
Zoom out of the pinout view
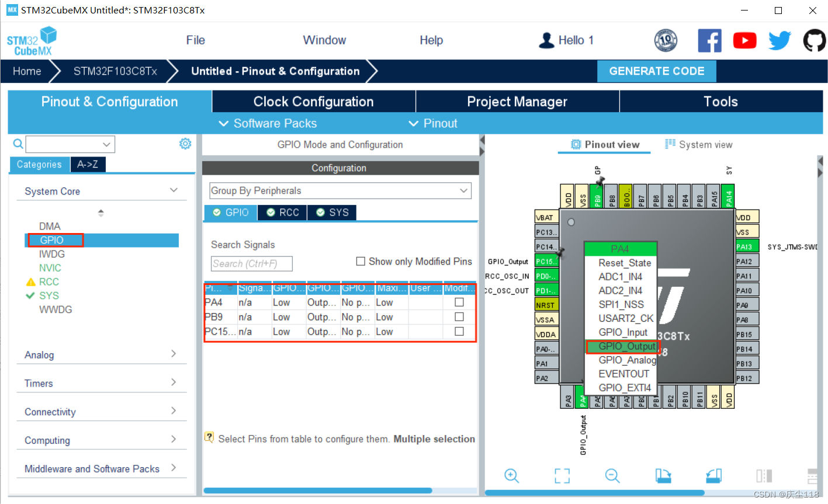[612, 476]
